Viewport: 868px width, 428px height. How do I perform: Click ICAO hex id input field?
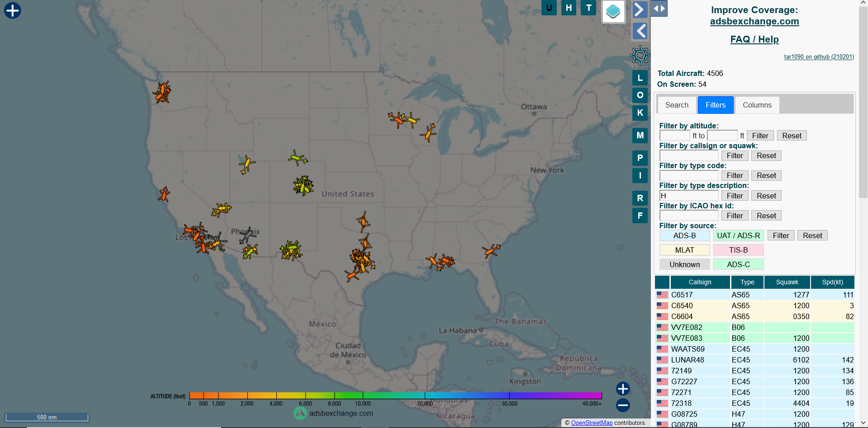click(689, 216)
